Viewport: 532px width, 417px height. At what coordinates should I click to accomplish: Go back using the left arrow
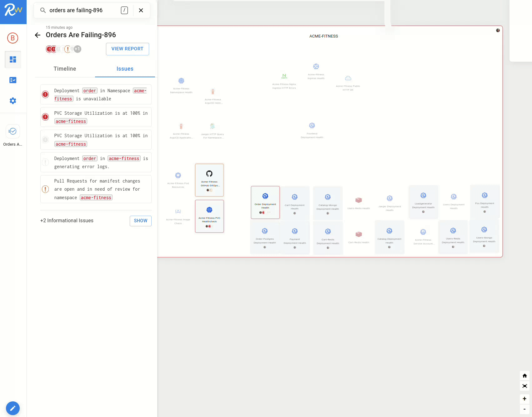click(x=38, y=35)
